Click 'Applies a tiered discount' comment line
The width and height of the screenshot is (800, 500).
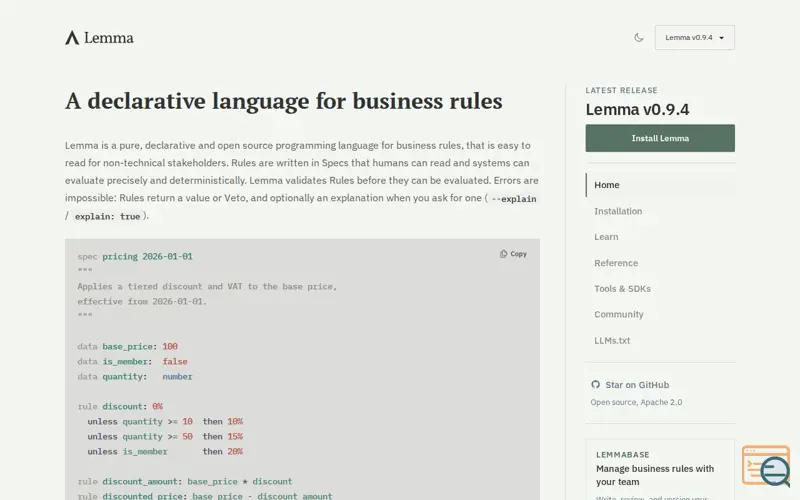[x=207, y=286]
